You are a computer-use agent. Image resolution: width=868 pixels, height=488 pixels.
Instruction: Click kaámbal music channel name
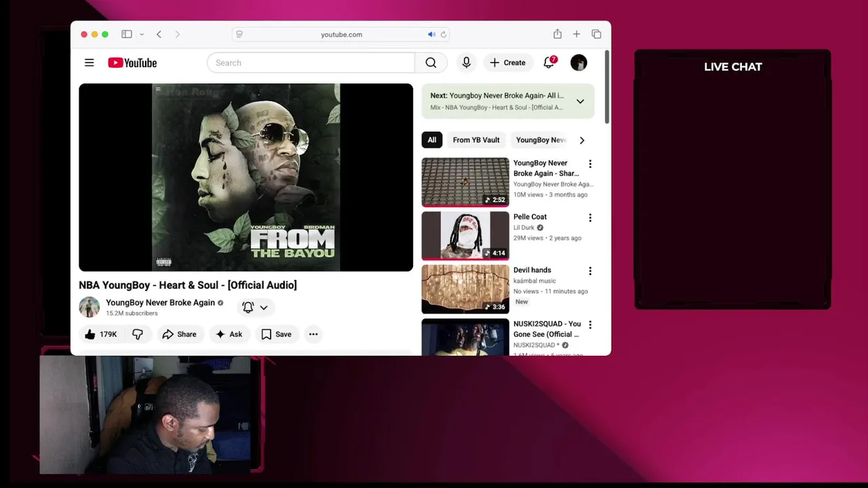(x=534, y=281)
